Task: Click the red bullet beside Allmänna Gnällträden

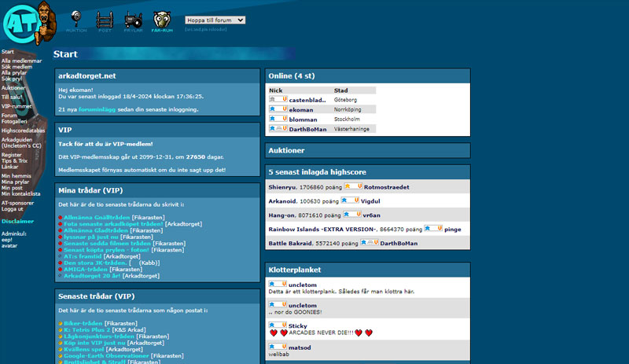Action: pyautogui.click(x=61, y=216)
